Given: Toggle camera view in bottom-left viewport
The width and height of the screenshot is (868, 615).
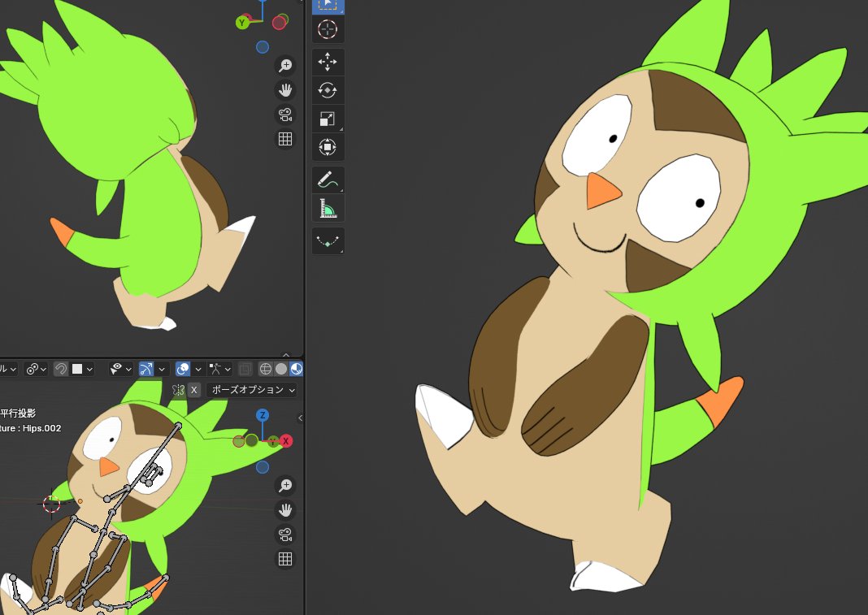Looking at the screenshot, I should pos(285,535).
